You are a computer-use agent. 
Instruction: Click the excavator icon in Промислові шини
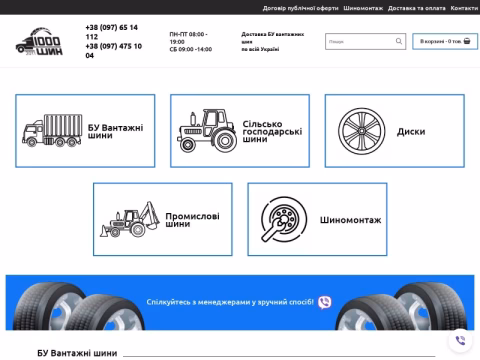tap(130, 219)
